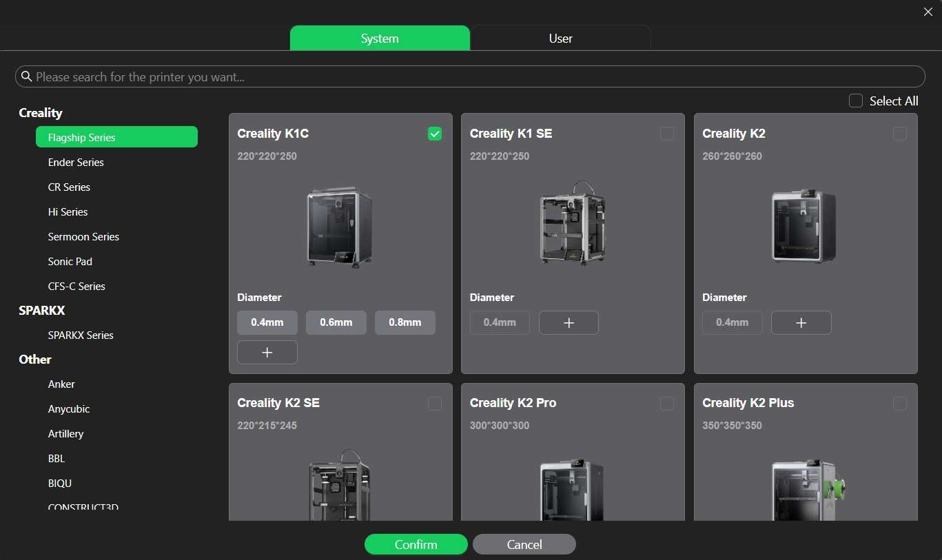Select Flagship Series in the sidebar
942x560 pixels.
(116, 137)
